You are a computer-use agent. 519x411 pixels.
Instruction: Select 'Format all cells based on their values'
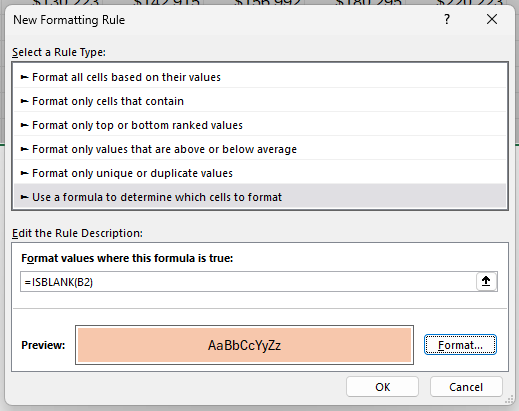click(x=260, y=77)
